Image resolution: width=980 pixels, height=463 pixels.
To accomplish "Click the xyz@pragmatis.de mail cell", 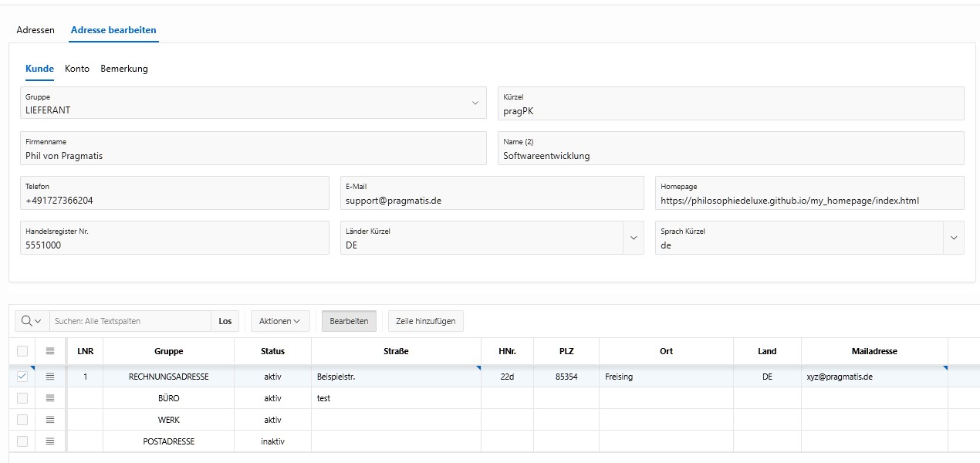I will 874,377.
